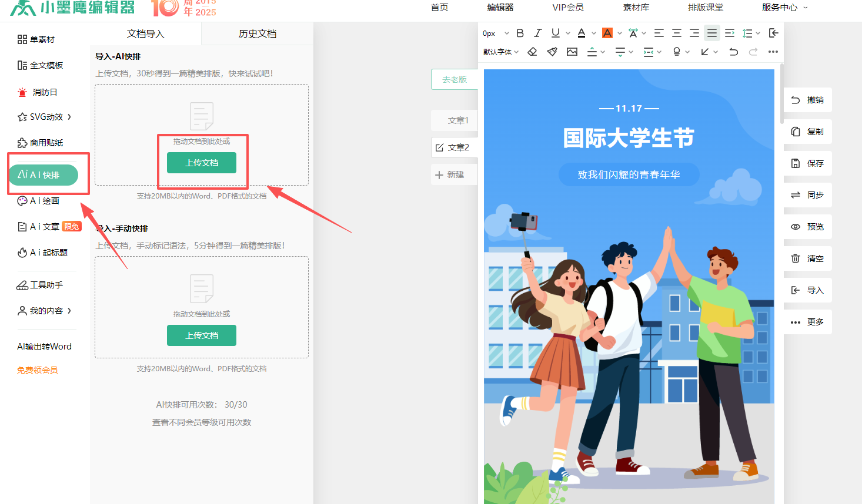
Task: Open the 免费领会员 link
Action: point(38,370)
